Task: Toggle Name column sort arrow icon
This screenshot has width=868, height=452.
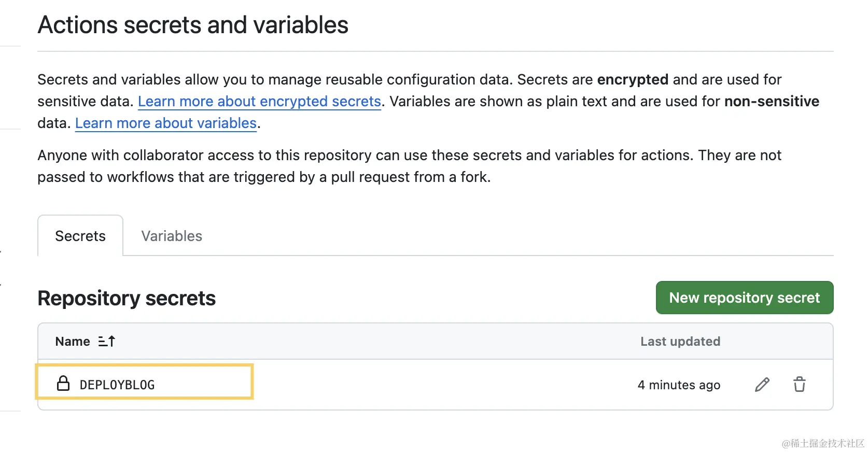Action: pyautogui.click(x=107, y=341)
